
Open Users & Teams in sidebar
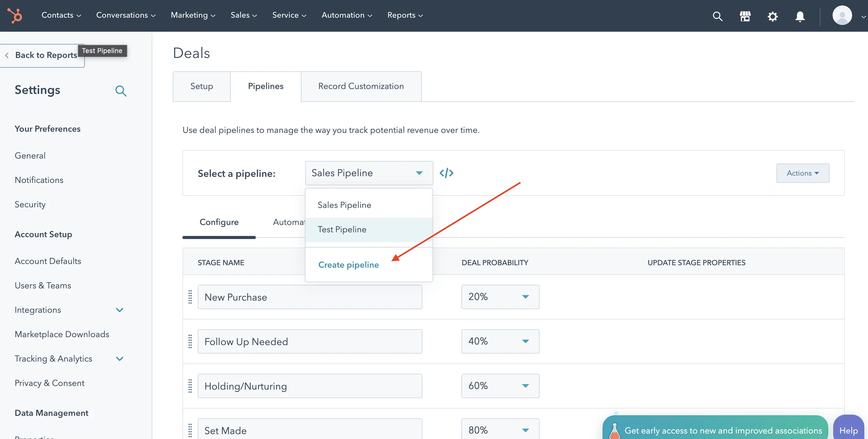click(43, 286)
